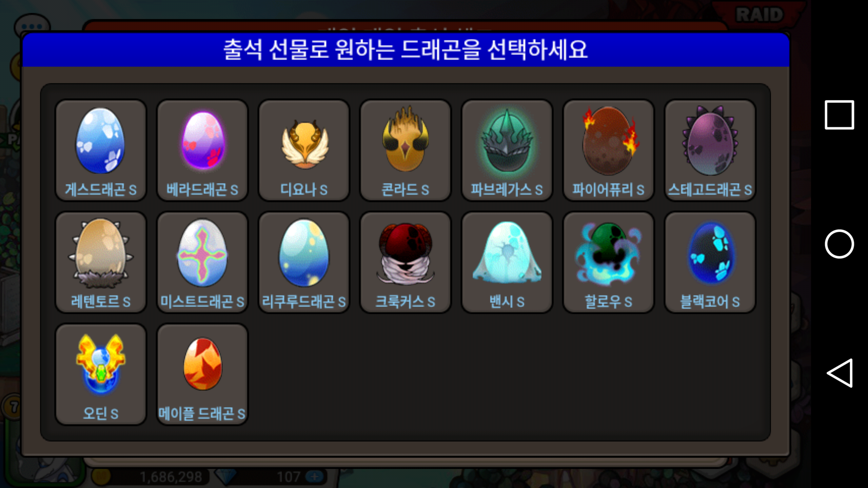This screenshot has height=488, width=868.
Task: Choose the 파브레가스 S green glowing egg
Action: click(x=507, y=150)
